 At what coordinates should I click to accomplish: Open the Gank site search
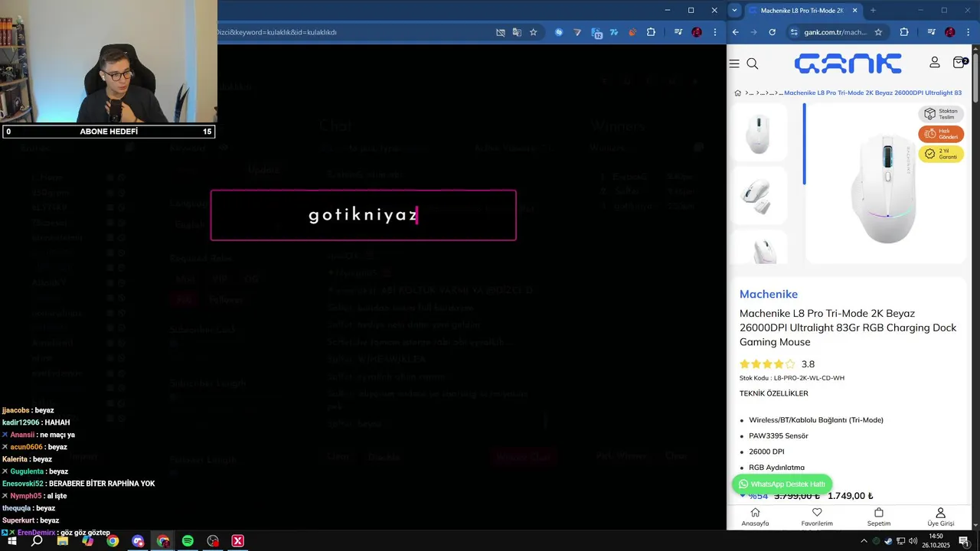tap(753, 64)
